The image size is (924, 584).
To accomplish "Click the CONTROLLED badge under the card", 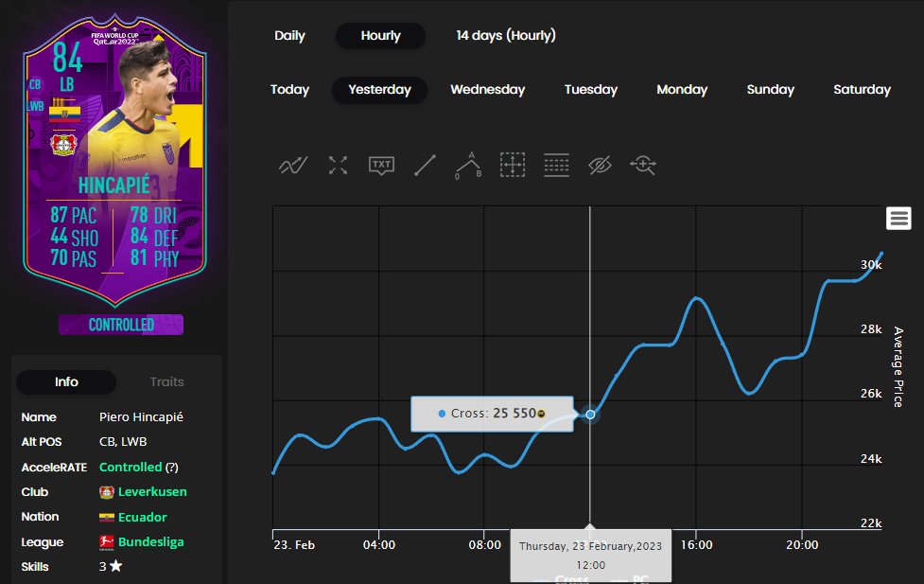I will coord(121,325).
